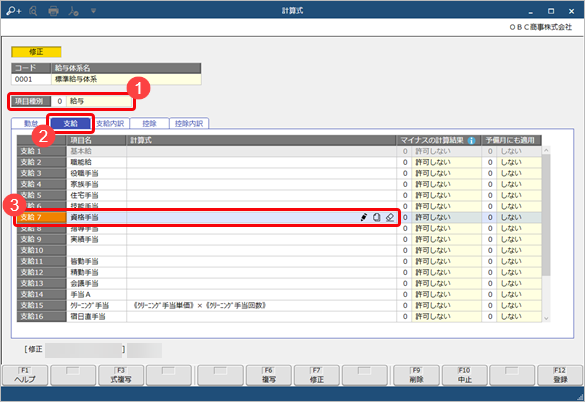Switch to the 勤怠 tab

[30, 124]
